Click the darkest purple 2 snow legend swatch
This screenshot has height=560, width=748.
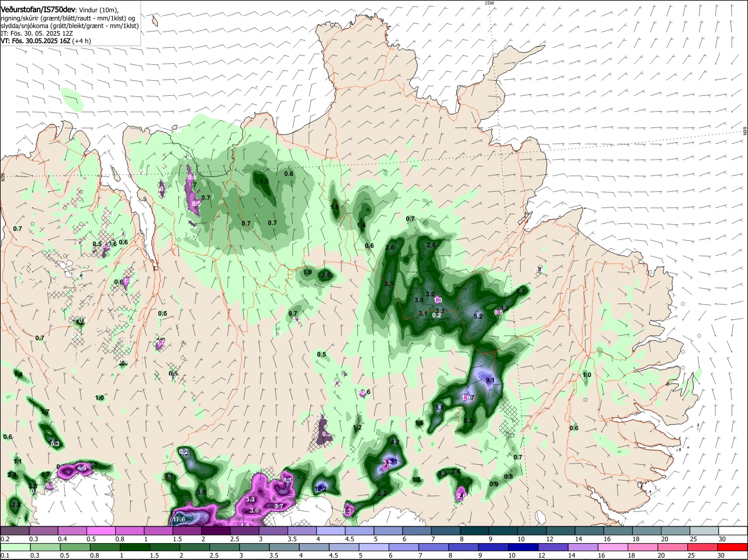pyautogui.click(x=215, y=530)
